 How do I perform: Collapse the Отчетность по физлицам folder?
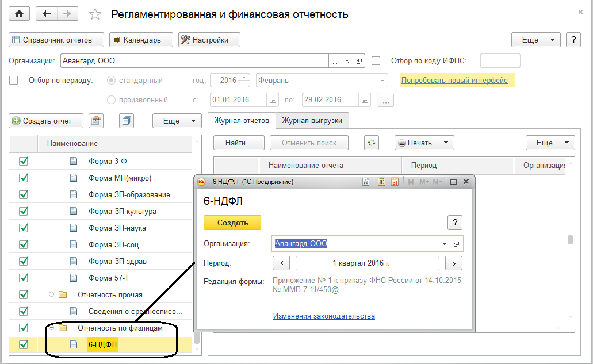pos(51,328)
